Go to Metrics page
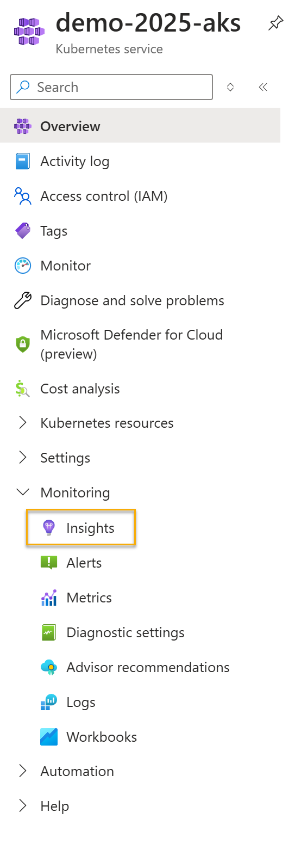This screenshot has height=868, width=301. 89,598
